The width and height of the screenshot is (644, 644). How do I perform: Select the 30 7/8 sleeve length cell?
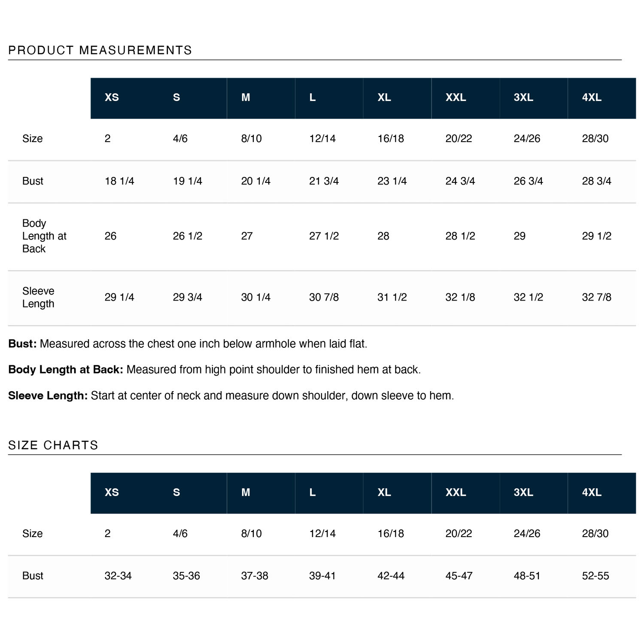pyautogui.click(x=324, y=297)
